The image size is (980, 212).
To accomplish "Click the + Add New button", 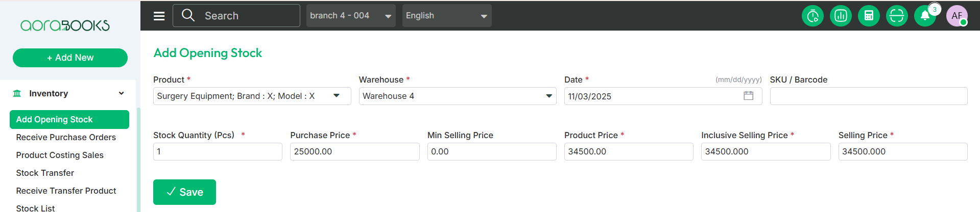I will pyautogui.click(x=70, y=58).
